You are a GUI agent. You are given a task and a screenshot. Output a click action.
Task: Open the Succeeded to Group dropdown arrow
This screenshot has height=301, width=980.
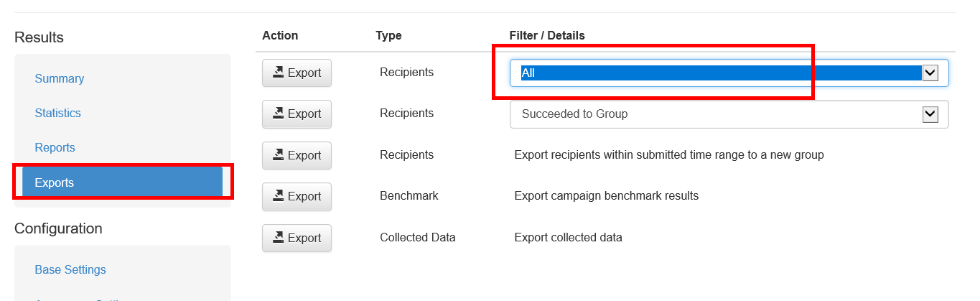[930, 114]
